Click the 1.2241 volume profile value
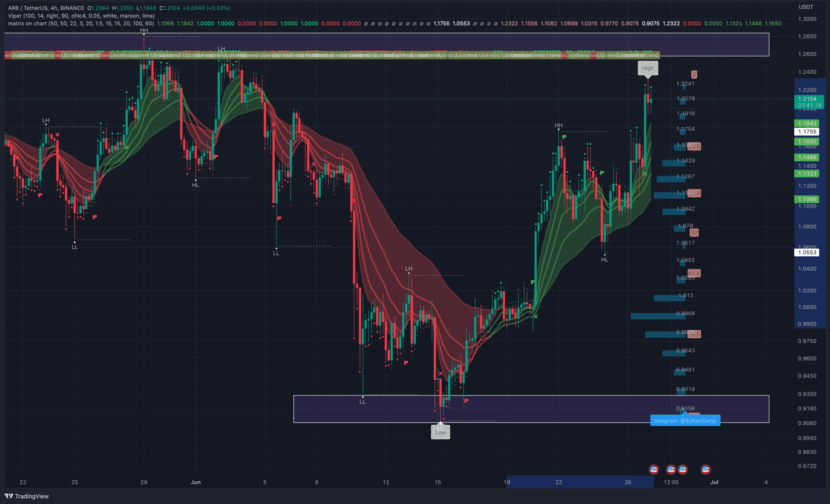This screenshot has height=504, width=830. coord(685,84)
